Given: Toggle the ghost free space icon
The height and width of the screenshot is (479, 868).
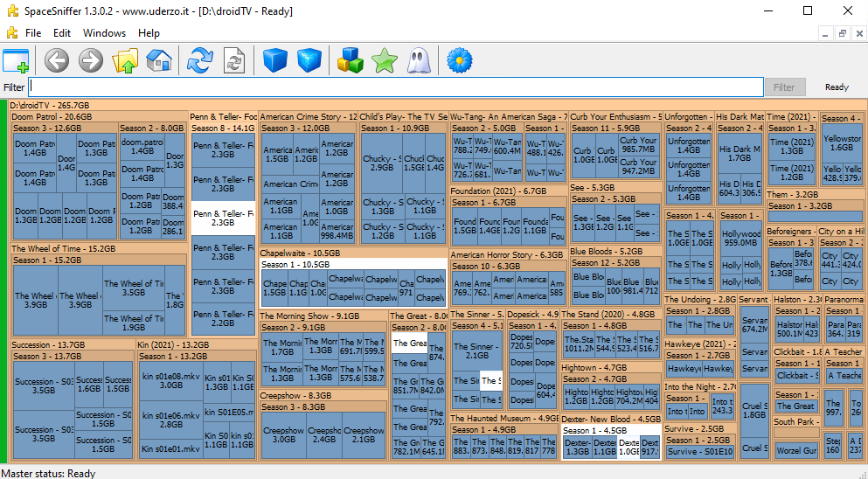Looking at the screenshot, I should pos(417,60).
